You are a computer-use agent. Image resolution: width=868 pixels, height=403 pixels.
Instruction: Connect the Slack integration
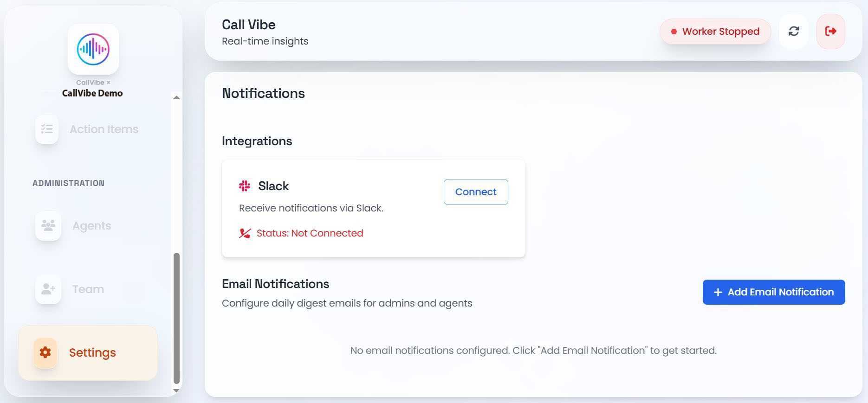tap(476, 192)
